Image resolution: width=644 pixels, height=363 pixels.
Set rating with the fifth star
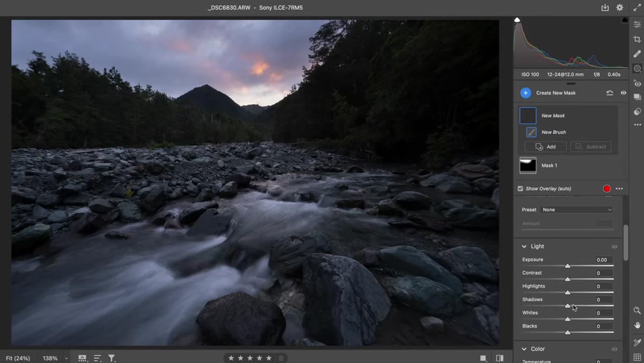pyautogui.click(x=269, y=358)
